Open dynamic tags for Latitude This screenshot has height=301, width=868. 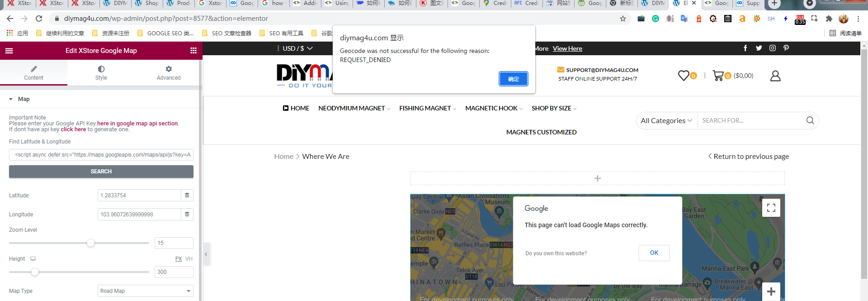[187, 196]
